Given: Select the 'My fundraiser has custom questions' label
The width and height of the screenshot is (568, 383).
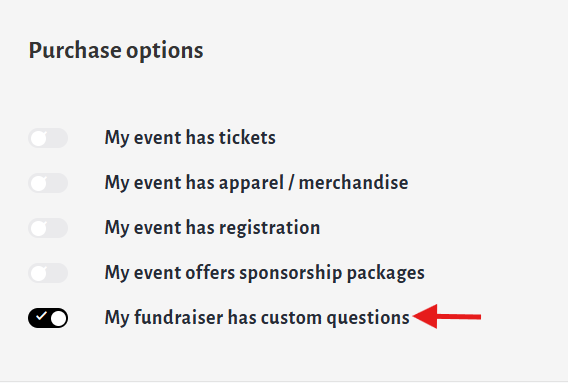Looking at the screenshot, I should tap(257, 318).
